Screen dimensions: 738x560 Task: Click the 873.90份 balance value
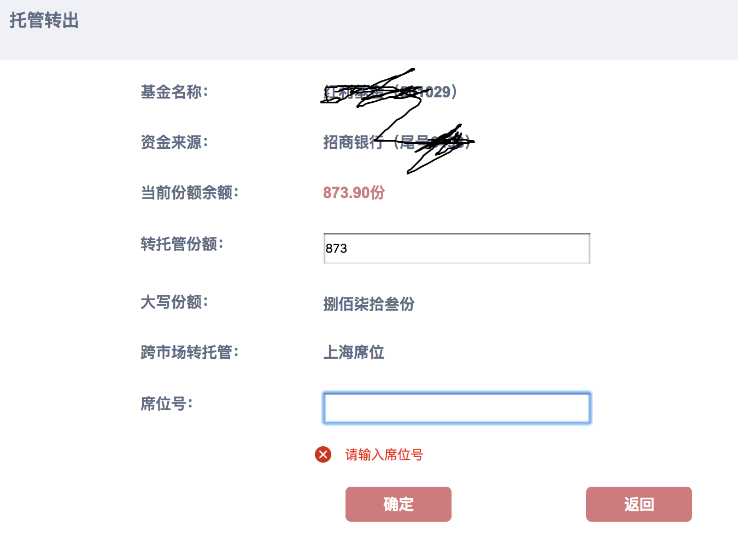354,192
